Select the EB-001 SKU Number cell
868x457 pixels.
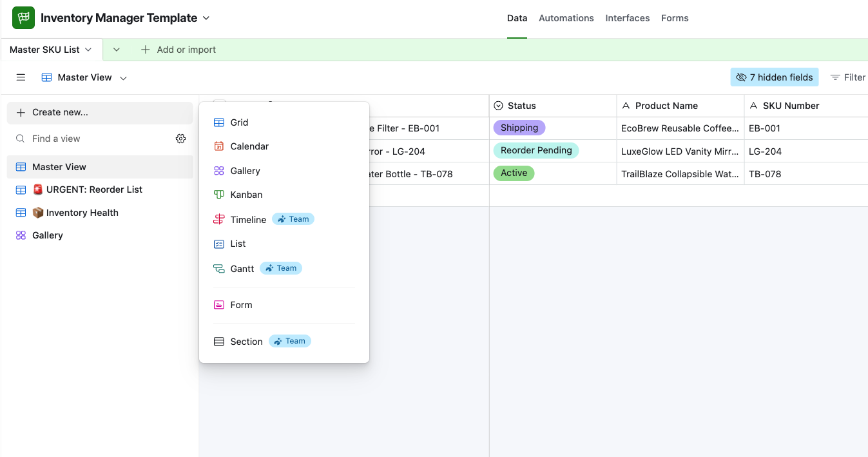[x=806, y=128]
